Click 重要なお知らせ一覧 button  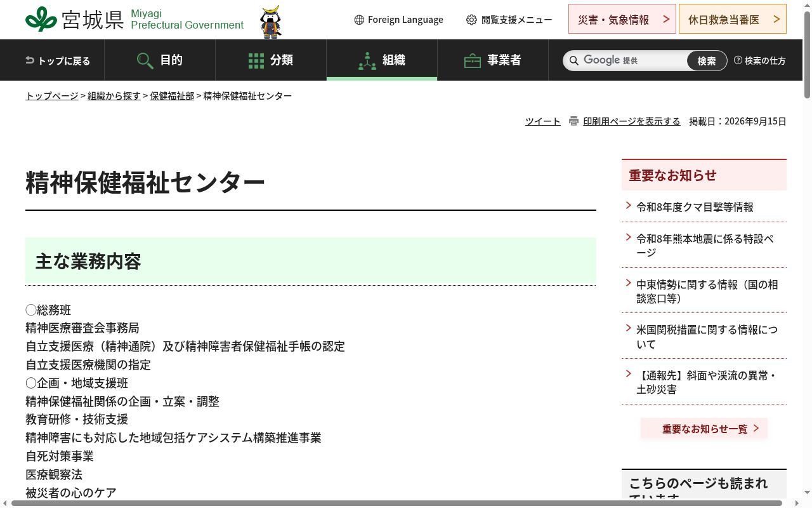[x=704, y=429]
